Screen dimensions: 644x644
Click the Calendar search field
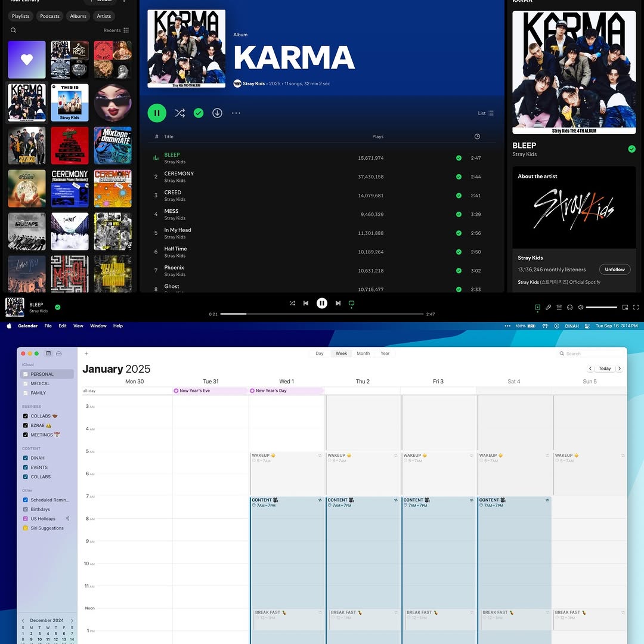(590, 353)
